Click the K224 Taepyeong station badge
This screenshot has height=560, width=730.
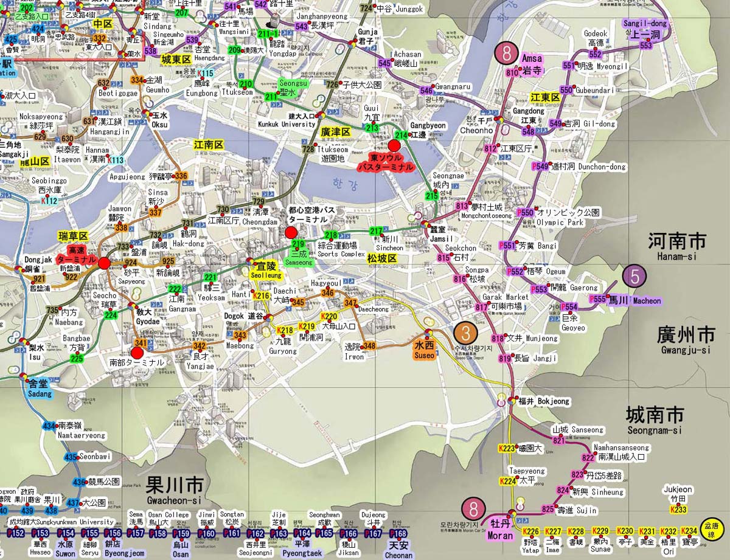tap(507, 481)
